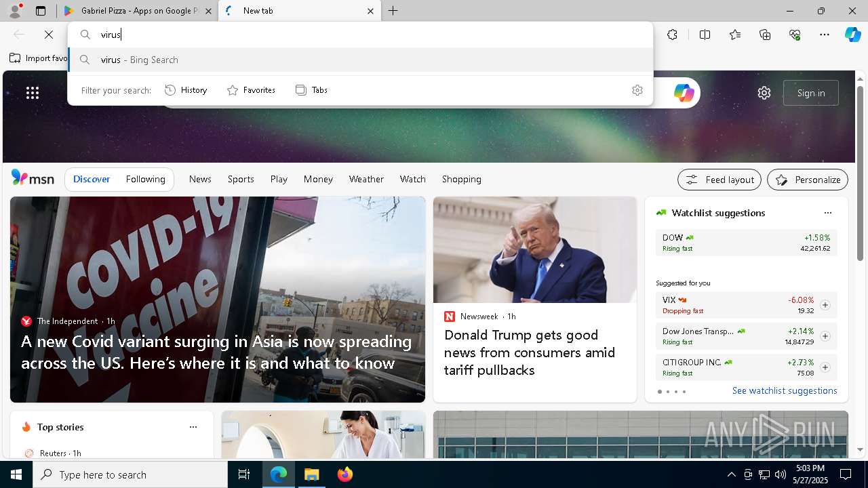Click See watchlist suggestions link
The height and width of the screenshot is (488, 868).
pos(785,390)
